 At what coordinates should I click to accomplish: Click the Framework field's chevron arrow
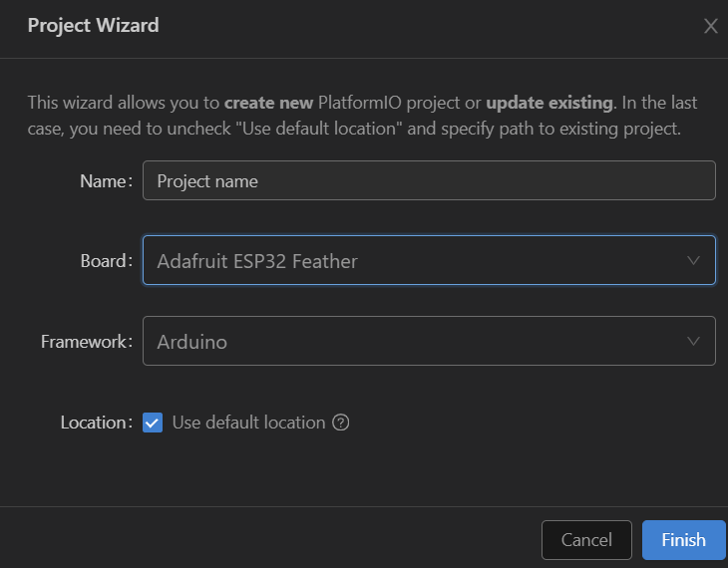coord(694,341)
